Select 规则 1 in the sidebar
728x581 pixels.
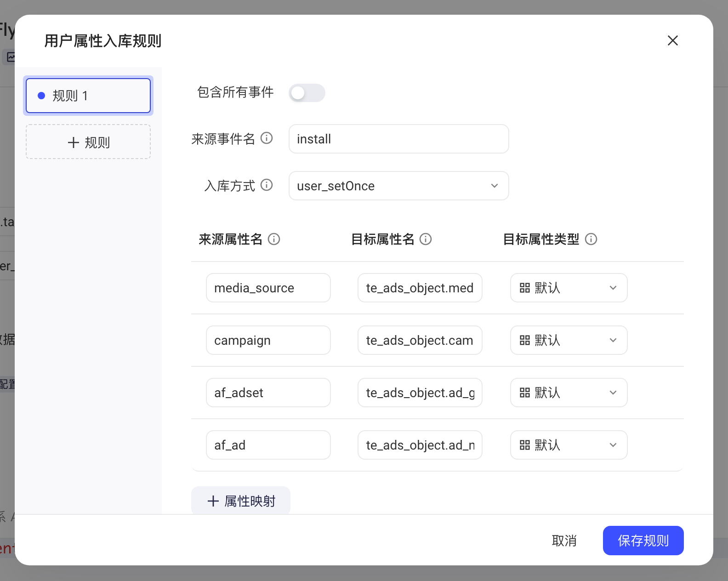click(x=88, y=96)
